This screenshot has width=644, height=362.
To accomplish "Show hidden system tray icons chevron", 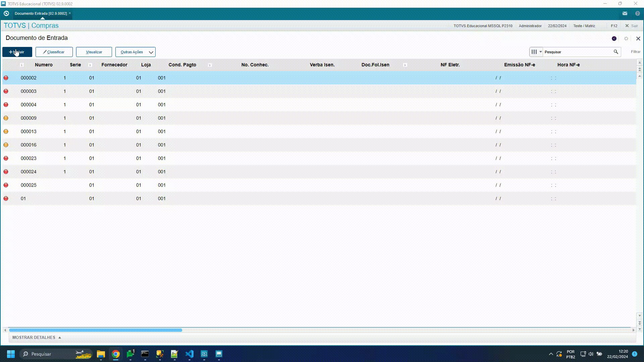I will (551, 354).
